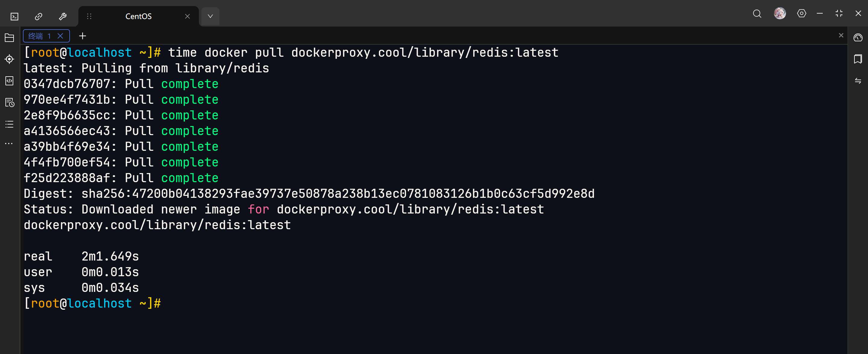Toggle fullscreen restore mode

(839, 14)
